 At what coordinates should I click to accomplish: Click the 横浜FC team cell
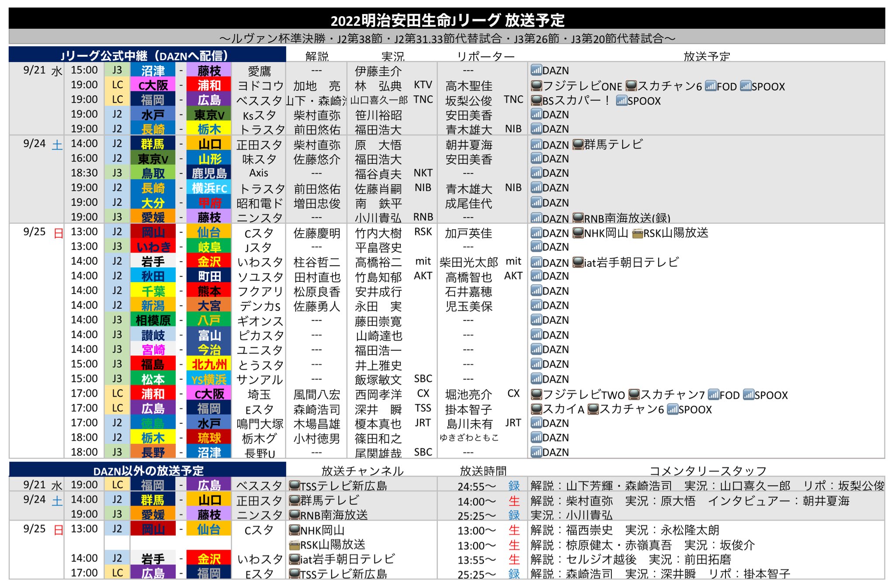(x=209, y=188)
